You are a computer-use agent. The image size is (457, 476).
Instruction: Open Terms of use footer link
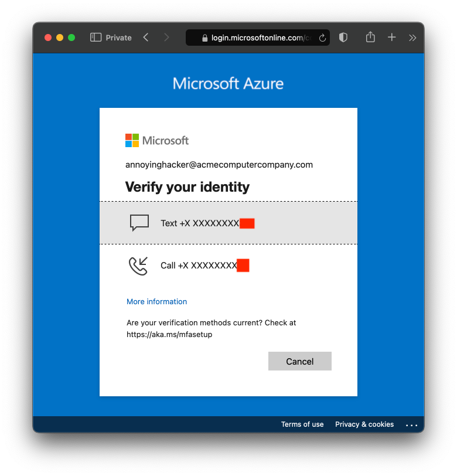click(x=302, y=424)
